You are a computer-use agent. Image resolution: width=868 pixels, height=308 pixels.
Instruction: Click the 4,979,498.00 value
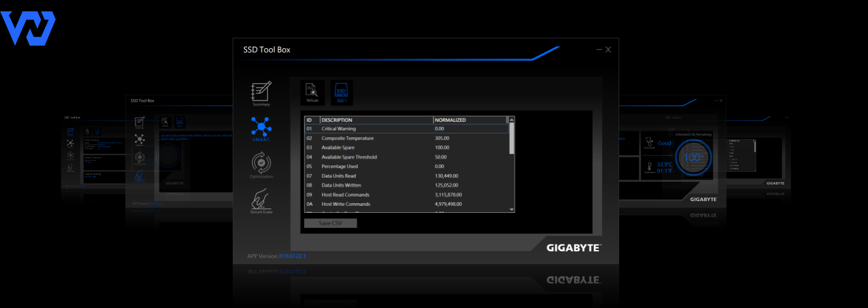(448, 204)
